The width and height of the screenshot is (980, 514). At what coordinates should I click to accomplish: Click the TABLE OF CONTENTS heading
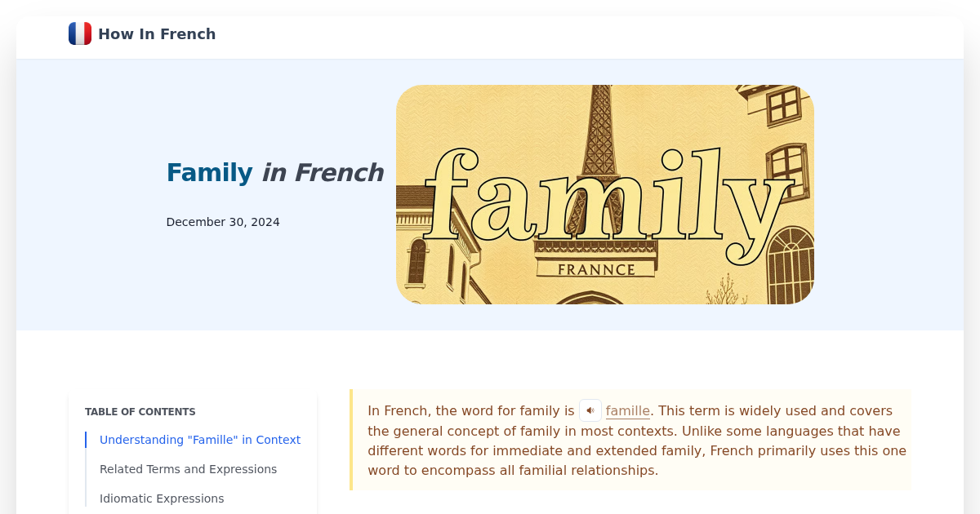click(140, 412)
